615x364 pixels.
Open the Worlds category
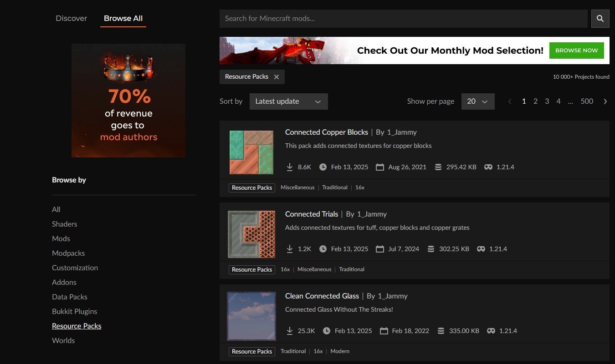63,340
